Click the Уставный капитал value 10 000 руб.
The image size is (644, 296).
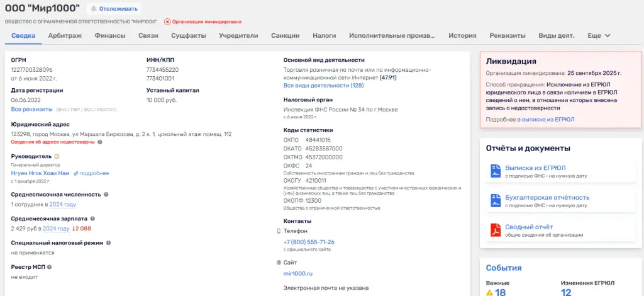point(162,100)
